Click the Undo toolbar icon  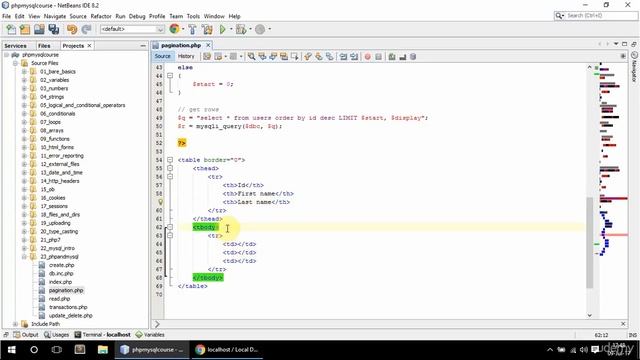pos(72,29)
